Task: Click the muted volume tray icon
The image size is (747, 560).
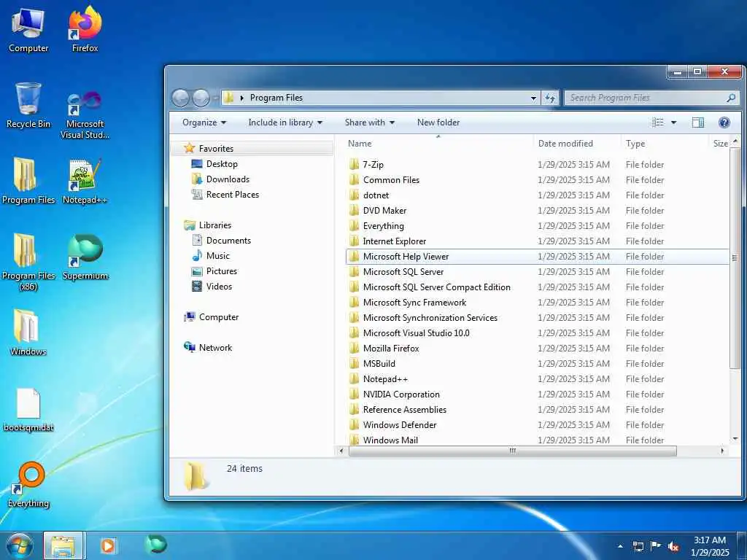Action: click(x=673, y=547)
